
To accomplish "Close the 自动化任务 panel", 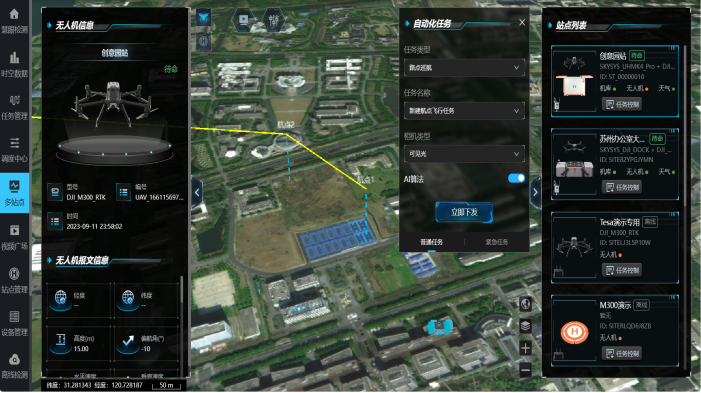I will pyautogui.click(x=522, y=22).
